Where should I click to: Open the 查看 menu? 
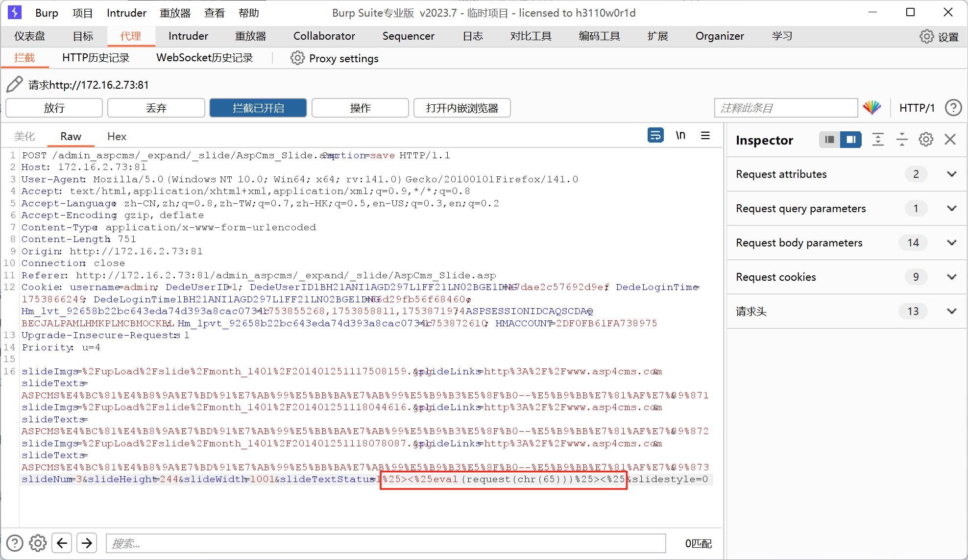pos(215,13)
